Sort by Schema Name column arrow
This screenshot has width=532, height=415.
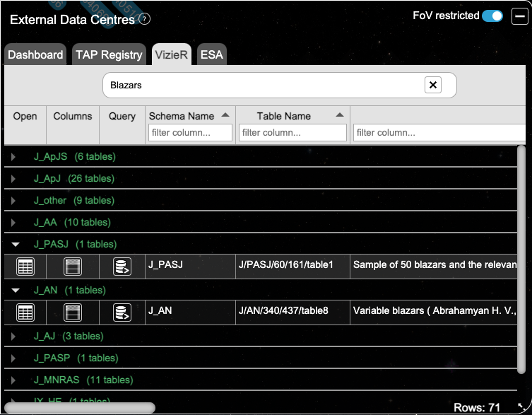tap(225, 115)
